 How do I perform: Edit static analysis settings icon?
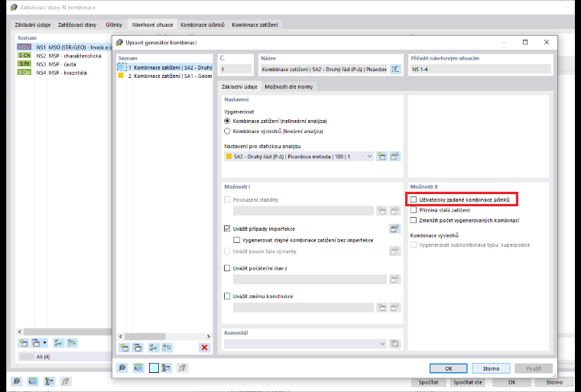[x=394, y=157]
